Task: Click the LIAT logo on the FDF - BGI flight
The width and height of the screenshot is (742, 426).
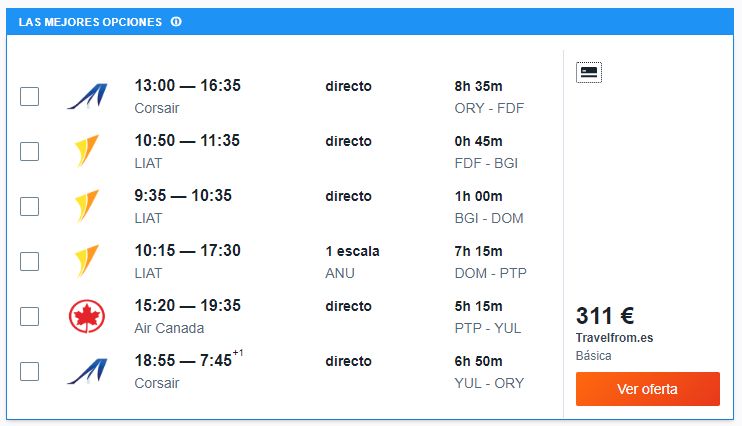Action: pos(87,151)
